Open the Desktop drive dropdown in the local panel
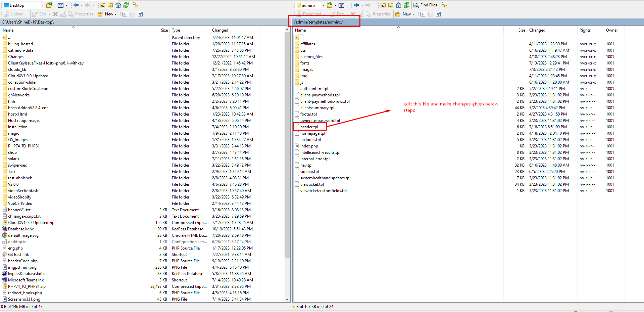Screen dimensions: 644x312 coord(43,5)
